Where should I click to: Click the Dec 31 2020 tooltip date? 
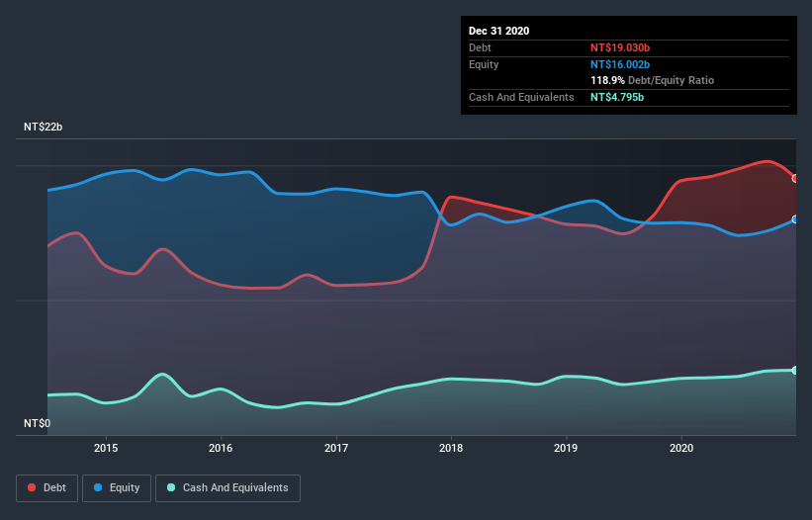pos(498,31)
